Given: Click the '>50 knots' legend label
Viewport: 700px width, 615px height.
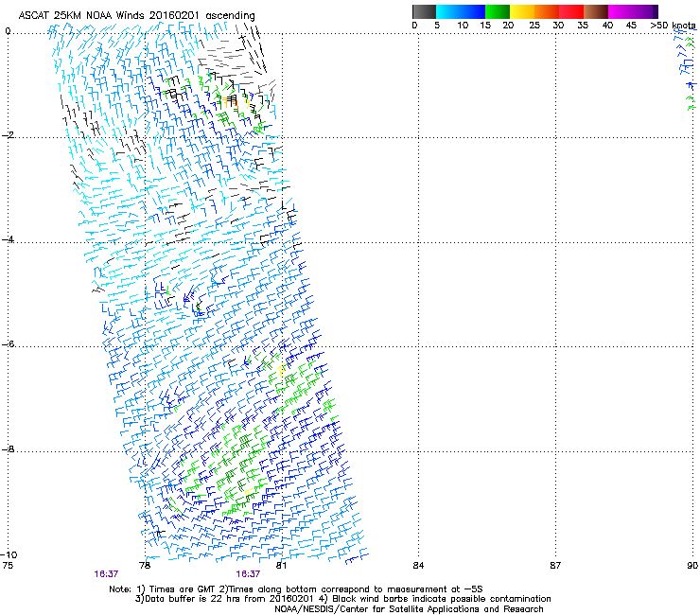Looking at the screenshot, I should [x=673, y=25].
